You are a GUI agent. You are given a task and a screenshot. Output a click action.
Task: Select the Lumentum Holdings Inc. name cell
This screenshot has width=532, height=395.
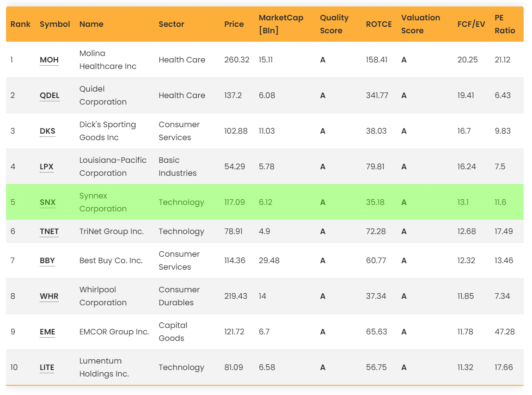[104, 368]
